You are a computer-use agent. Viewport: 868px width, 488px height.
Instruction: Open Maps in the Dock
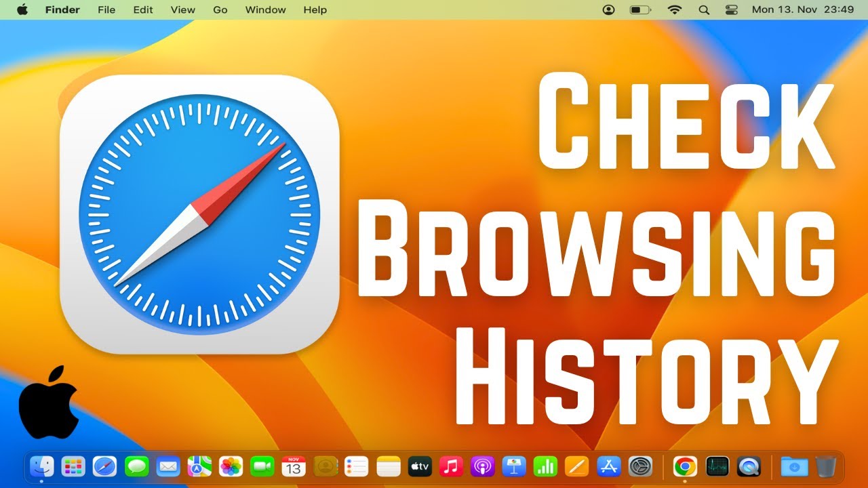(199, 466)
